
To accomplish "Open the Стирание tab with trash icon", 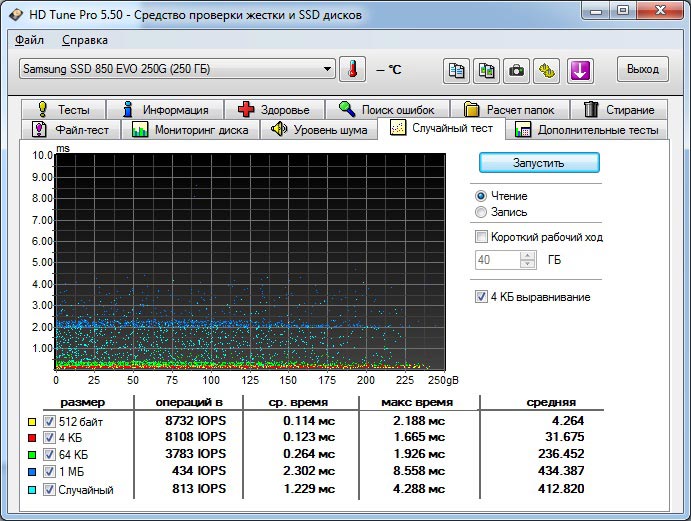I will pos(619,109).
